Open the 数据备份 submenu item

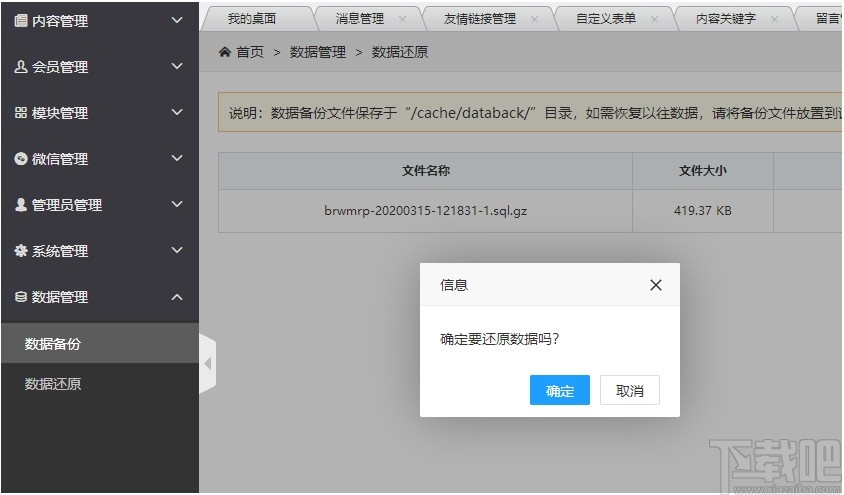pos(100,343)
